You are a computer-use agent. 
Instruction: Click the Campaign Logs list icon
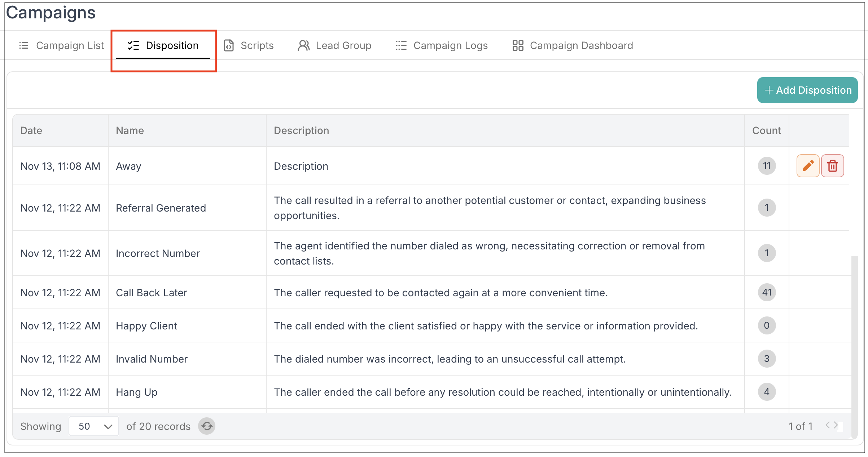tap(401, 46)
